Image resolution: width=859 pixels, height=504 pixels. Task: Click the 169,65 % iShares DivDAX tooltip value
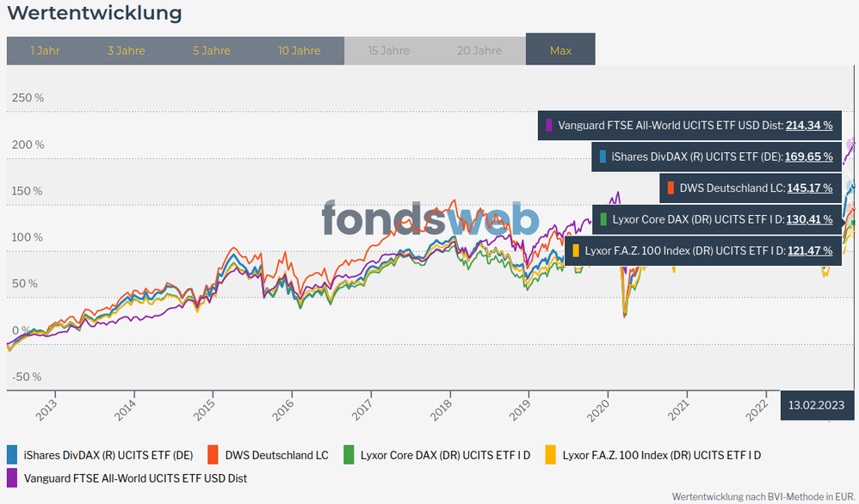click(808, 157)
